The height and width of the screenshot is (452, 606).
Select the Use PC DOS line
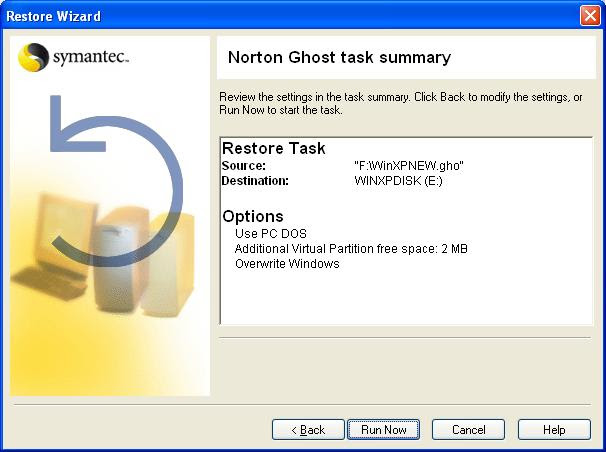pos(271,233)
